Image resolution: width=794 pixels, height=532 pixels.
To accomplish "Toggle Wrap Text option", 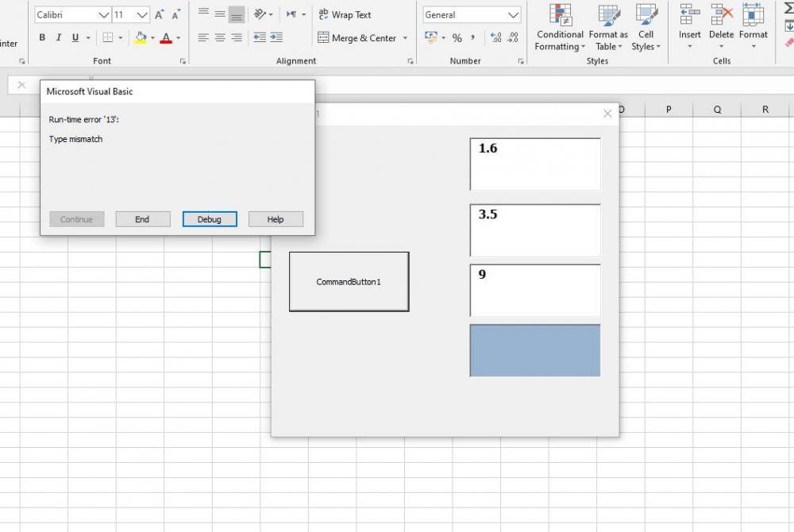I will (345, 14).
